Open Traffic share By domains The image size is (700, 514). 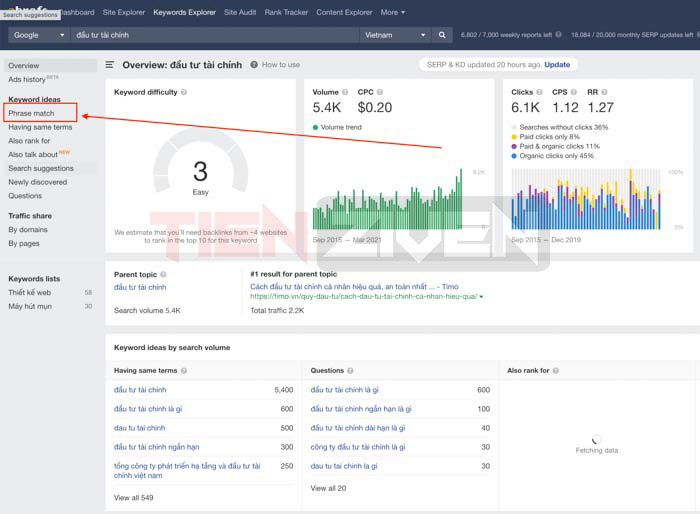pyautogui.click(x=28, y=230)
